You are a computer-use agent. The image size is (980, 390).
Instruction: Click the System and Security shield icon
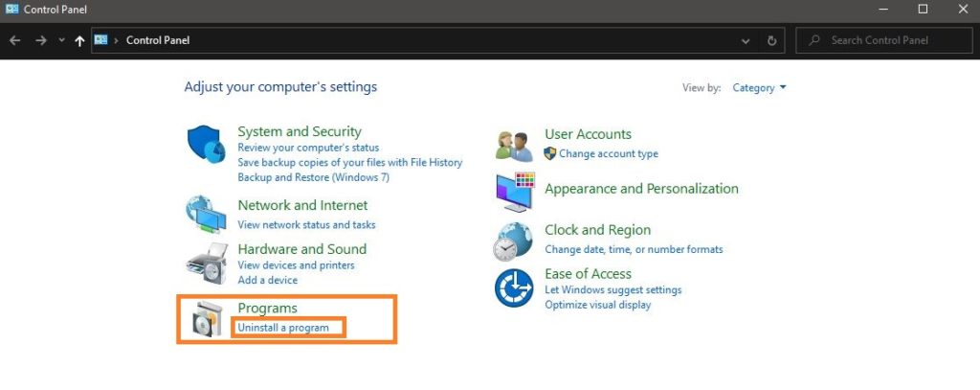click(207, 144)
